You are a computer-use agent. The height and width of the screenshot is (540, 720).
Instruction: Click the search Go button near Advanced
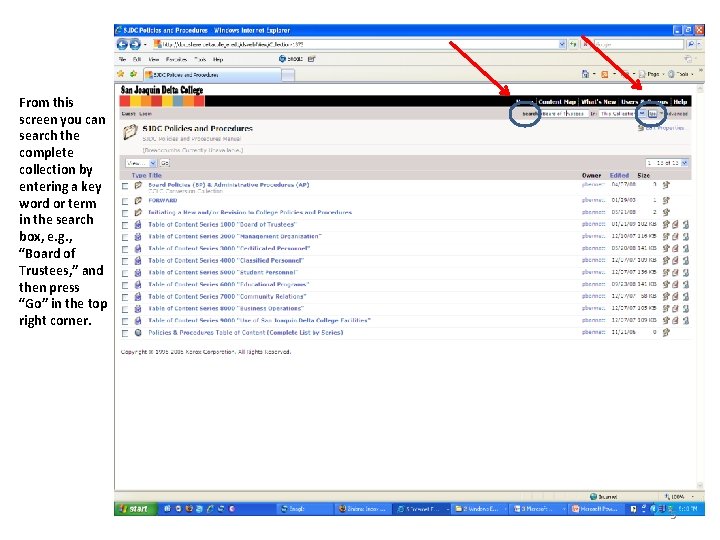[652, 113]
